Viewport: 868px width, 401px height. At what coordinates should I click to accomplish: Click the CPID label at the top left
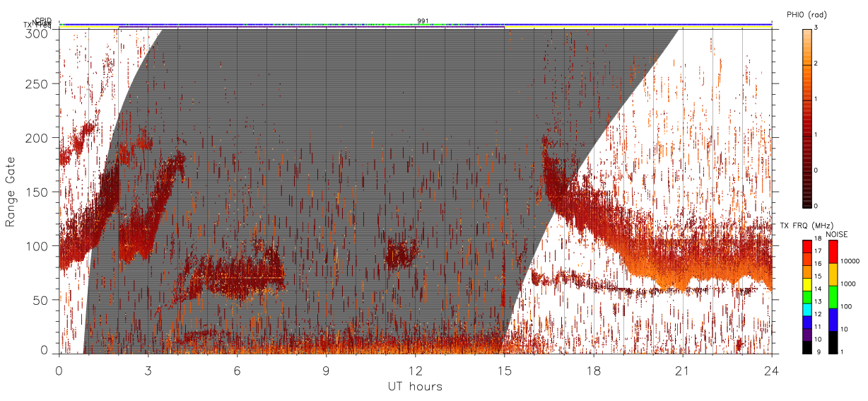click(x=43, y=21)
